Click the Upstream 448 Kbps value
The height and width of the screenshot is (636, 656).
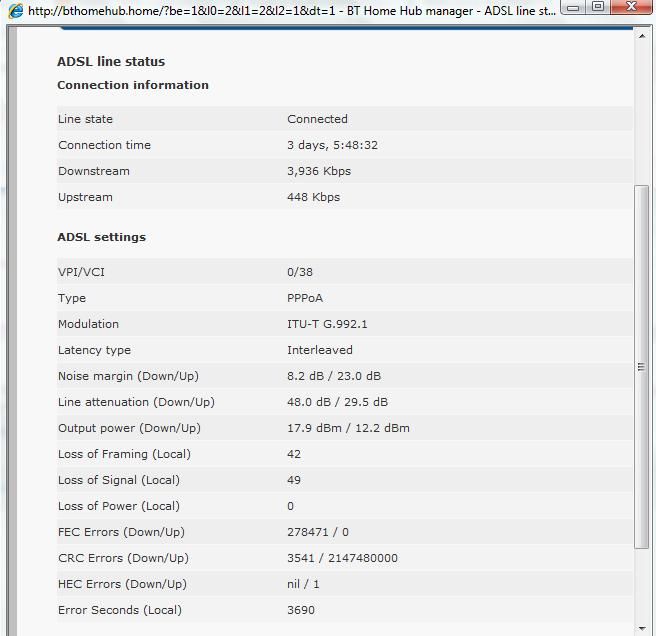[x=313, y=197]
